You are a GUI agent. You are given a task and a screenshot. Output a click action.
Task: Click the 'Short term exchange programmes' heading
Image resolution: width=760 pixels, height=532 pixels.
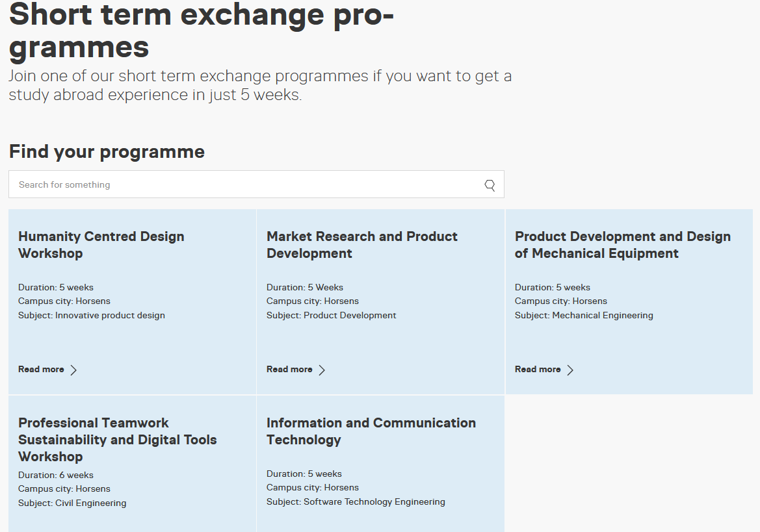click(202, 30)
